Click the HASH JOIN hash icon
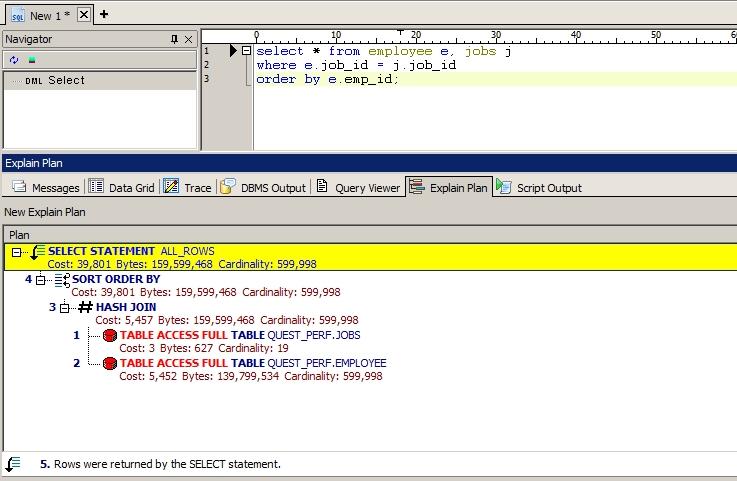Viewport: 737px width, 481px height. pyautogui.click(x=85, y=307)
